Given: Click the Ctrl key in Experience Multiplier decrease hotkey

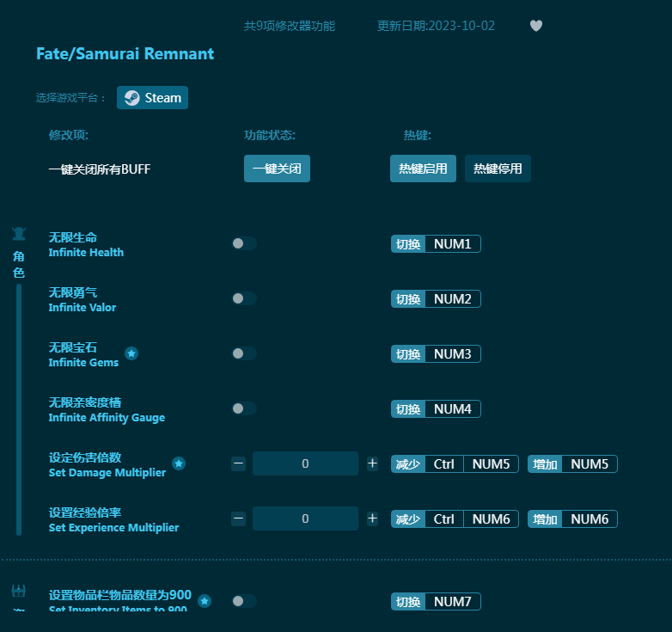Looking at the screenshot, I should click(x=444, y=518).
